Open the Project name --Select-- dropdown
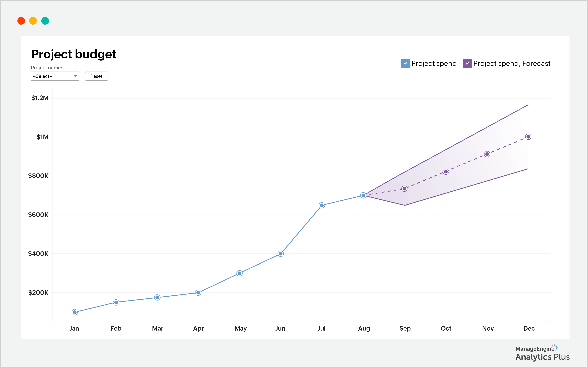Screen dimensions: 588x368 click(55, 76)
